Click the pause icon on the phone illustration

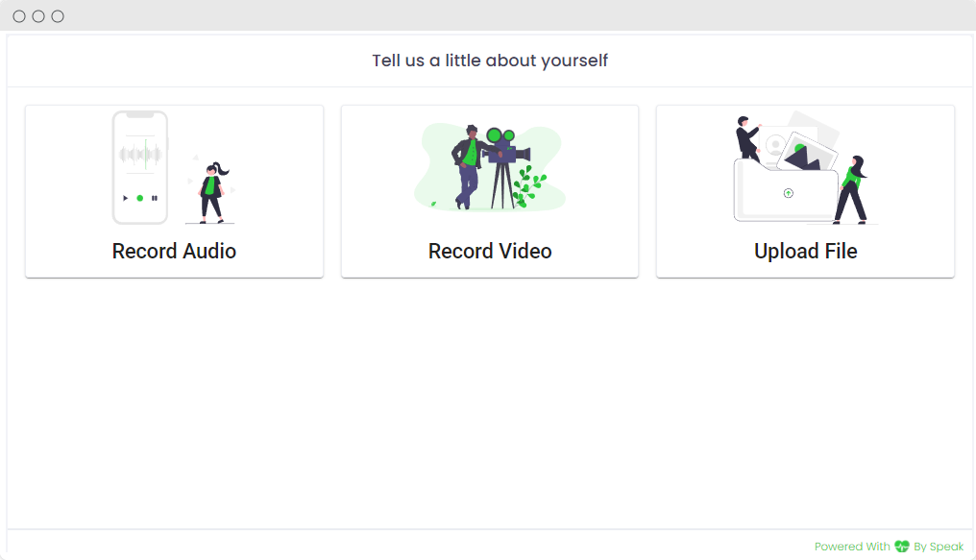tap(155, 198)
